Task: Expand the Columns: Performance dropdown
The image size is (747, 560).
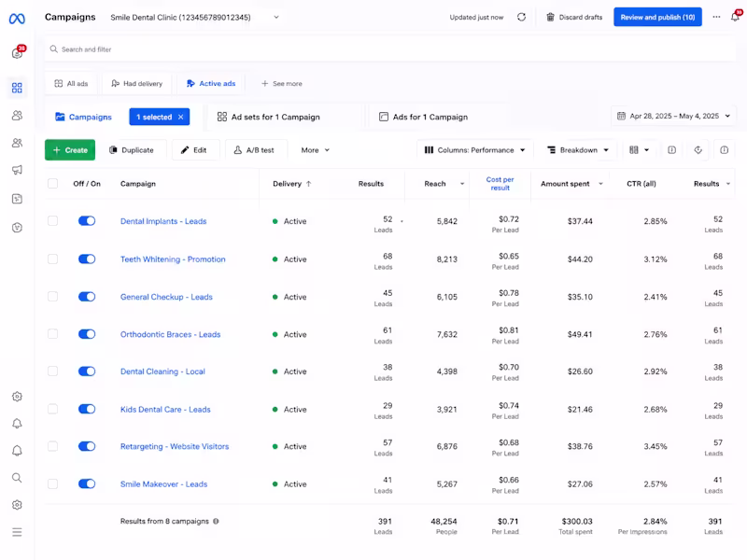Action: pyautogui.click(x=474, y=150)
